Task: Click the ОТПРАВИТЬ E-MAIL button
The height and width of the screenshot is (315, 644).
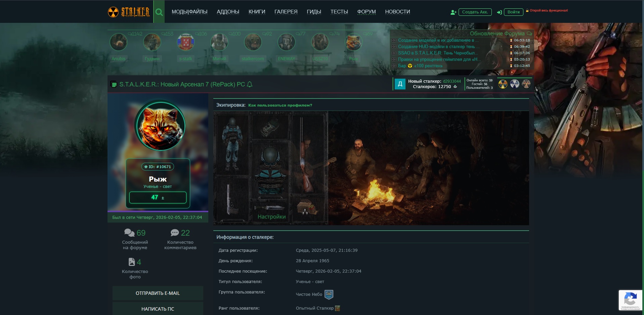Action: tap(158, 293)
